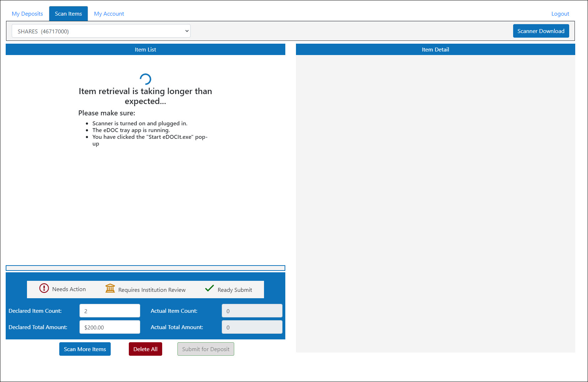The height and width of the screenshot is (382, 588).
Task: Click into the Declared Total Amount field
Action: coord(110,327)
